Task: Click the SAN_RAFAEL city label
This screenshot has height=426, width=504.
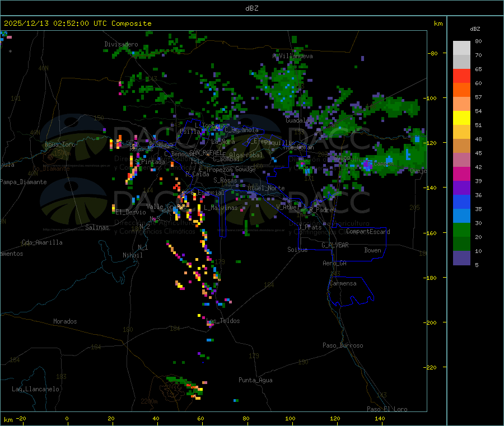Action: point(206,152)
